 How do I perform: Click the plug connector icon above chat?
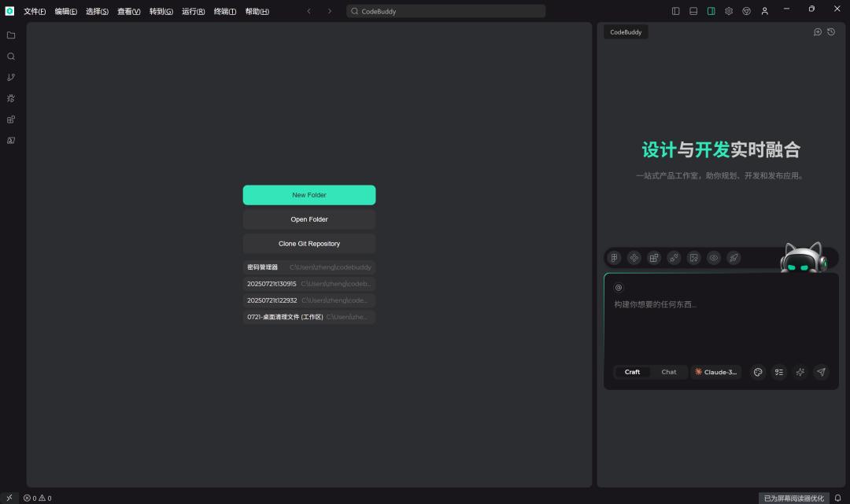pyautogui.click(x=674, y=258)
